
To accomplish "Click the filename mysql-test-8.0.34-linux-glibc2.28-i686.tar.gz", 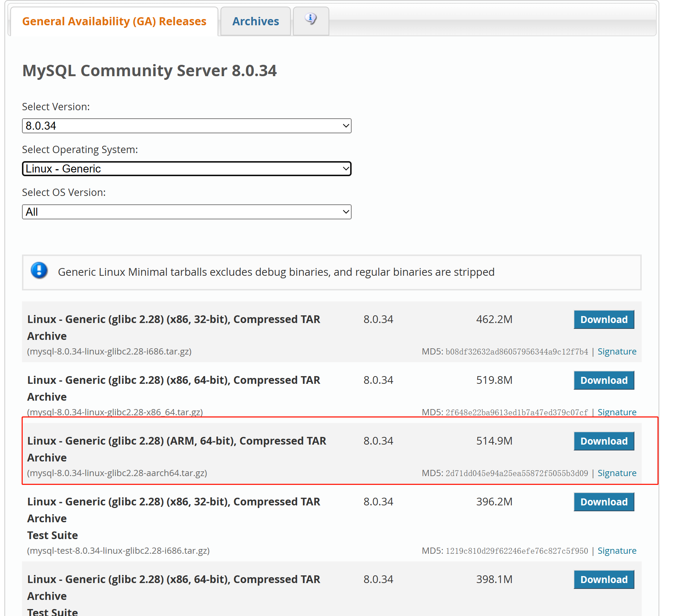I will pyautogui.click(x=118, y=551).
